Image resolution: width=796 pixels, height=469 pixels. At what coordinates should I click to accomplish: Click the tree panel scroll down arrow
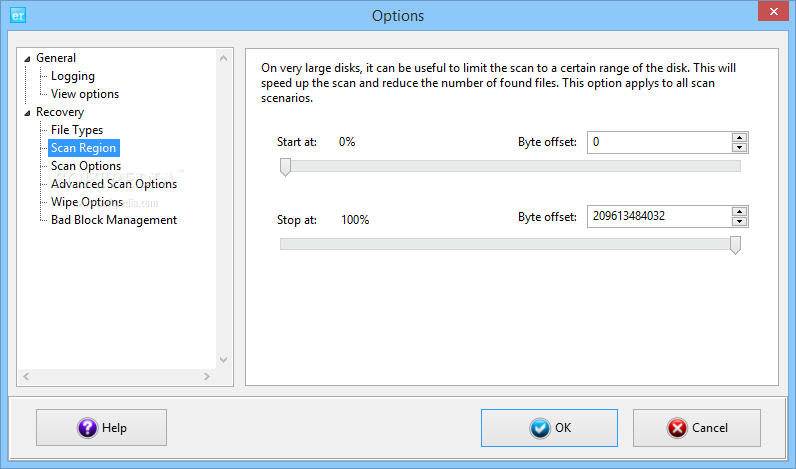[223, 360]
